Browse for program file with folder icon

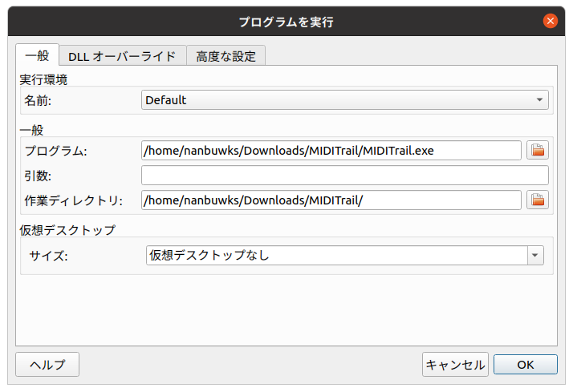pos(537,150)
